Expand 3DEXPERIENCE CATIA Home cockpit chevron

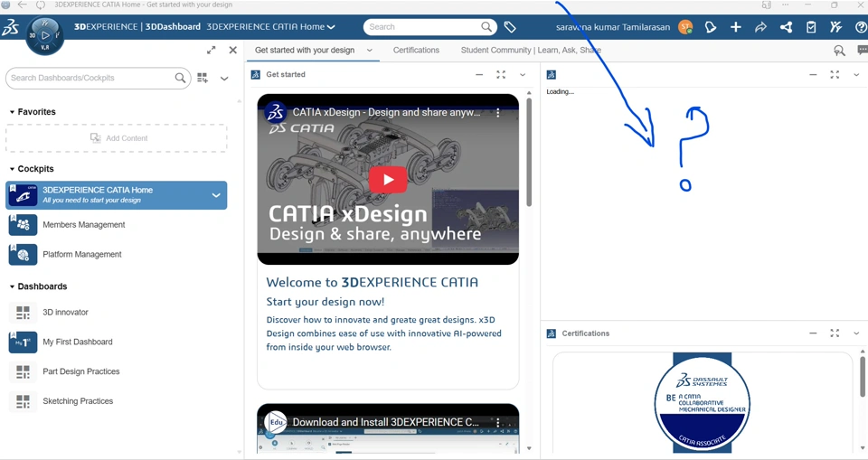tap(216, 195)
